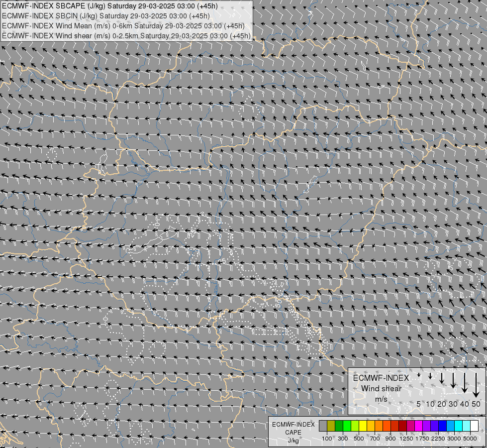Image resolution: width=487 pixels, height=448 pixels.
Task: Click the 'm/s' unit in shear legend
Action: coord(381,399)
